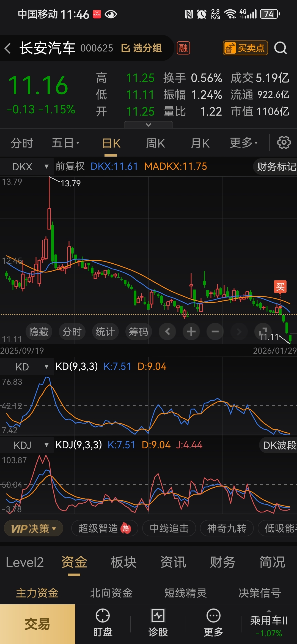The height and width of the screenshot is (644, 297).
Task: Select the 超级智造 indicator chip
Action: coord(105,528)
